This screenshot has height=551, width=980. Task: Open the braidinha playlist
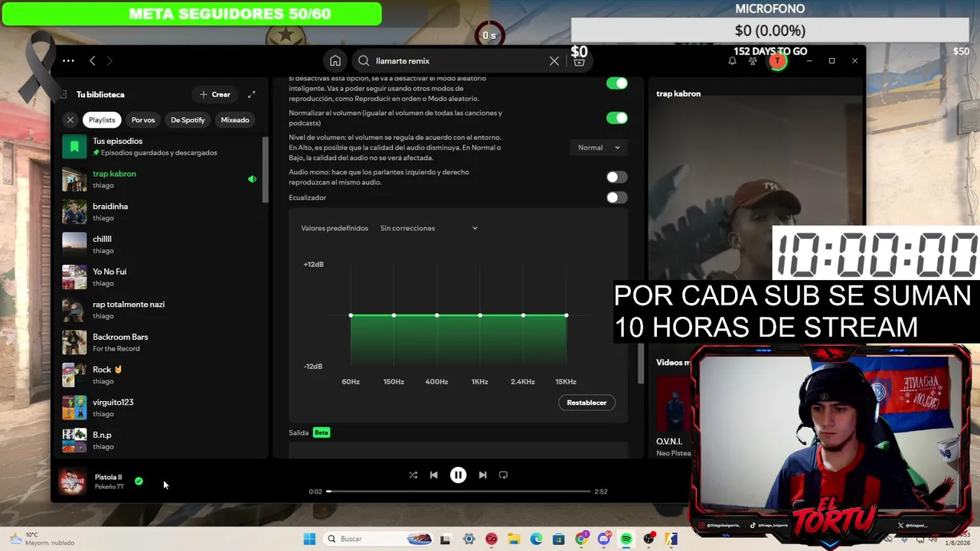click(x=162, y=212)
